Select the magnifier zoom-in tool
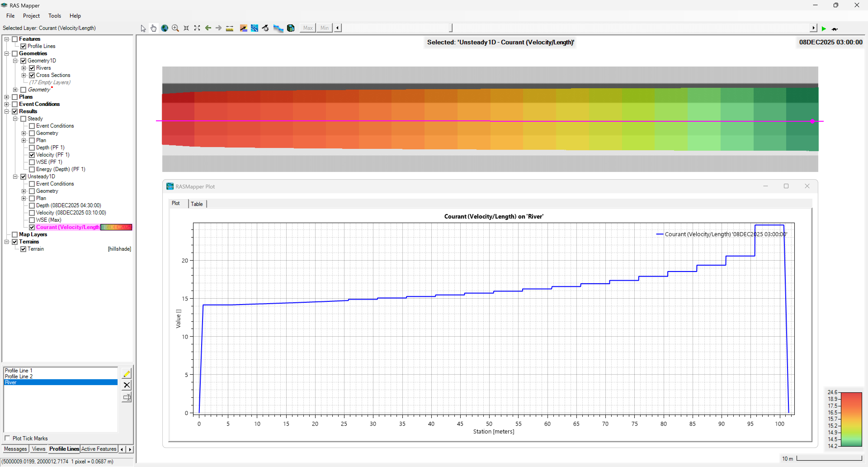868x467 pixels. (x=175, y=28)
